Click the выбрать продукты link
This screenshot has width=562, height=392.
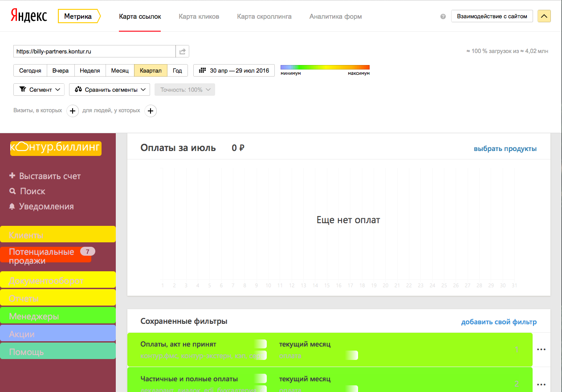click(x=505, y=149)
